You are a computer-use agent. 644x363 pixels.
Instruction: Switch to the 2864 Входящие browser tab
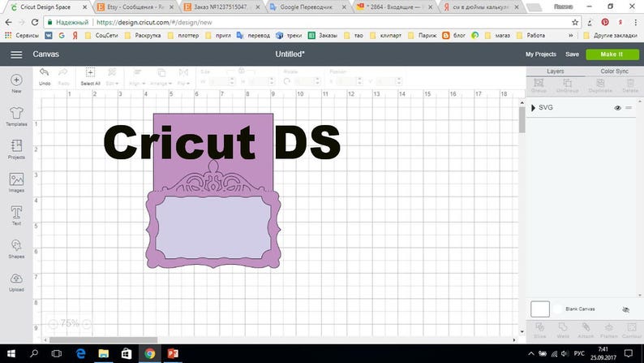tap(393, 7)
